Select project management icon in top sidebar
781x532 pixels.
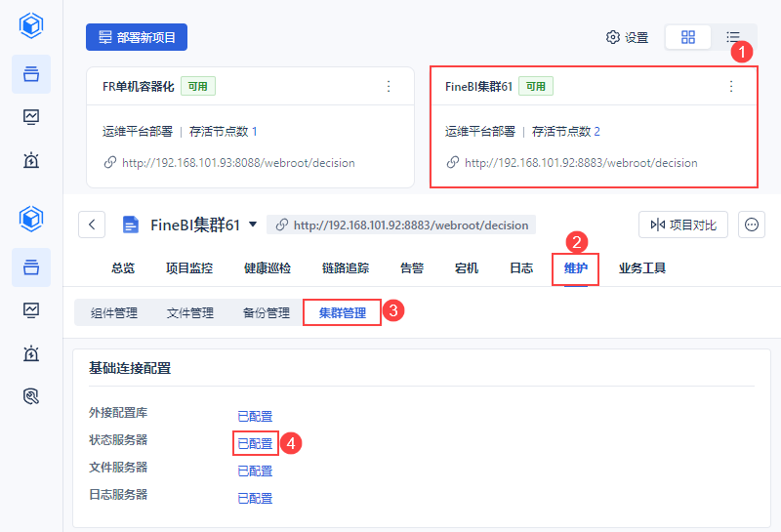[x=31, y=74]
